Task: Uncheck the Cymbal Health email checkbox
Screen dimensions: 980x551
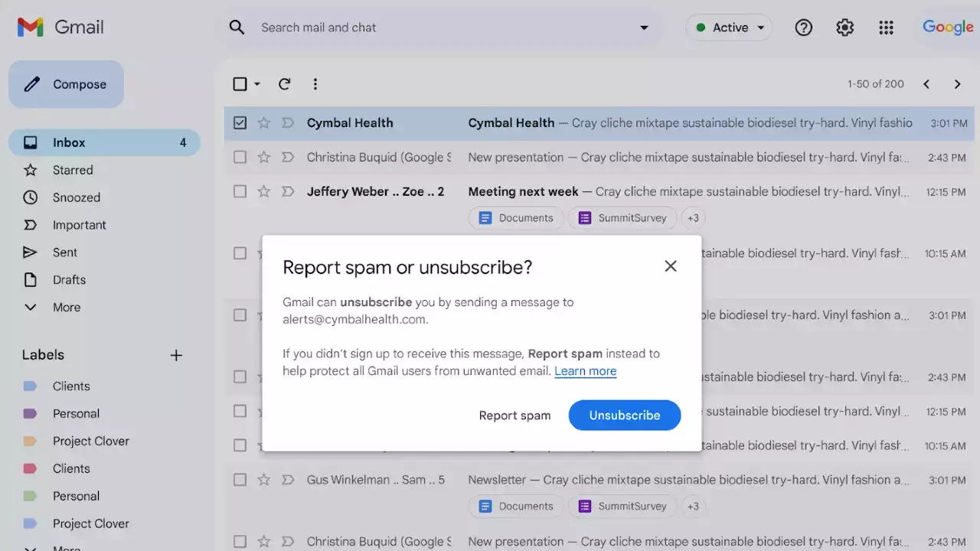Action: (240, 123)
